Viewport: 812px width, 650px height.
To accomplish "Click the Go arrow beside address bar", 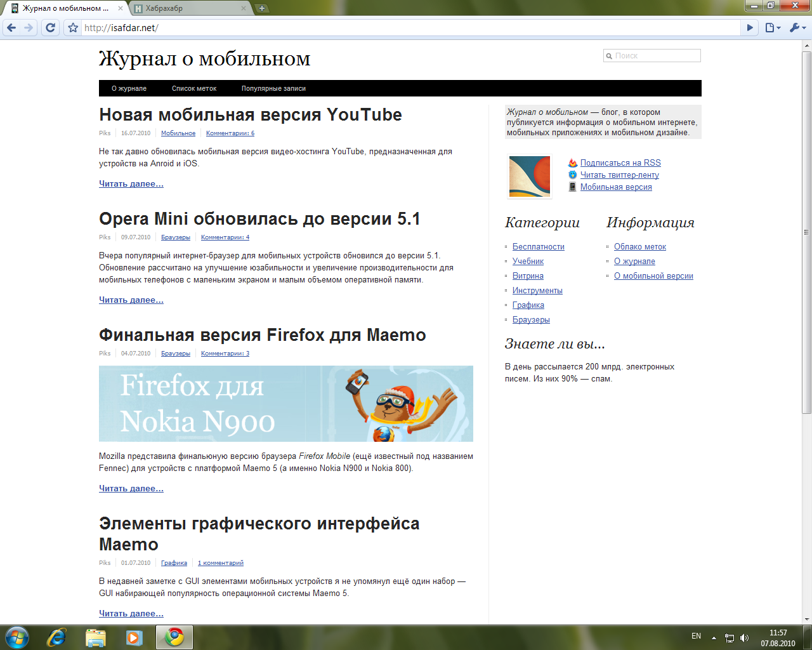I will (x=750, y=28).
